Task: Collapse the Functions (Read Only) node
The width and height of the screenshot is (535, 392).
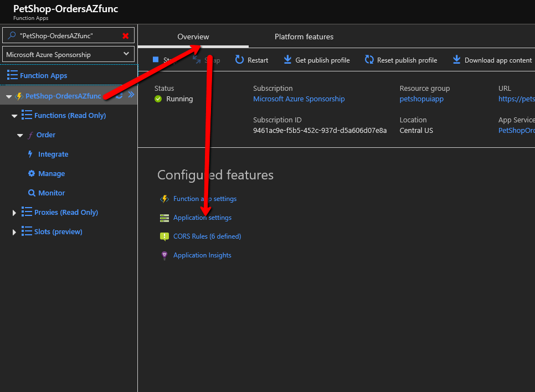Action: click(14, 116)
